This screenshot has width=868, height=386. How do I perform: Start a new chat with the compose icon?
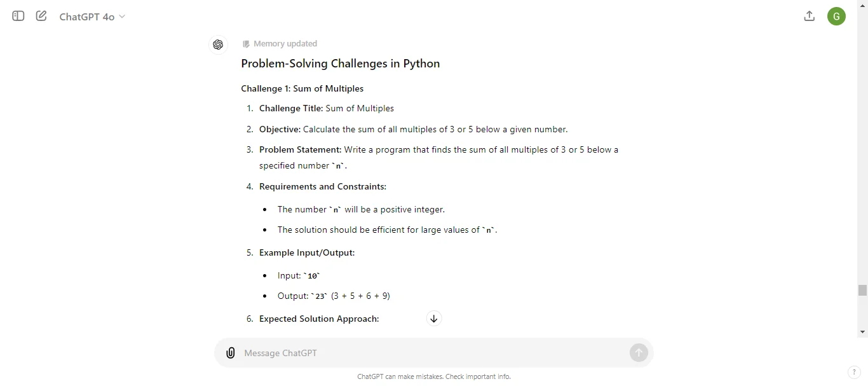tap(41, 15)
